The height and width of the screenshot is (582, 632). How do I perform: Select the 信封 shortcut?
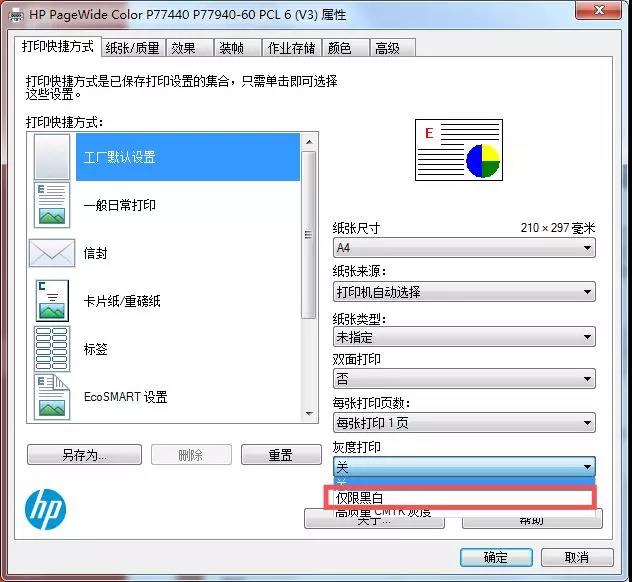click(96, 253)
